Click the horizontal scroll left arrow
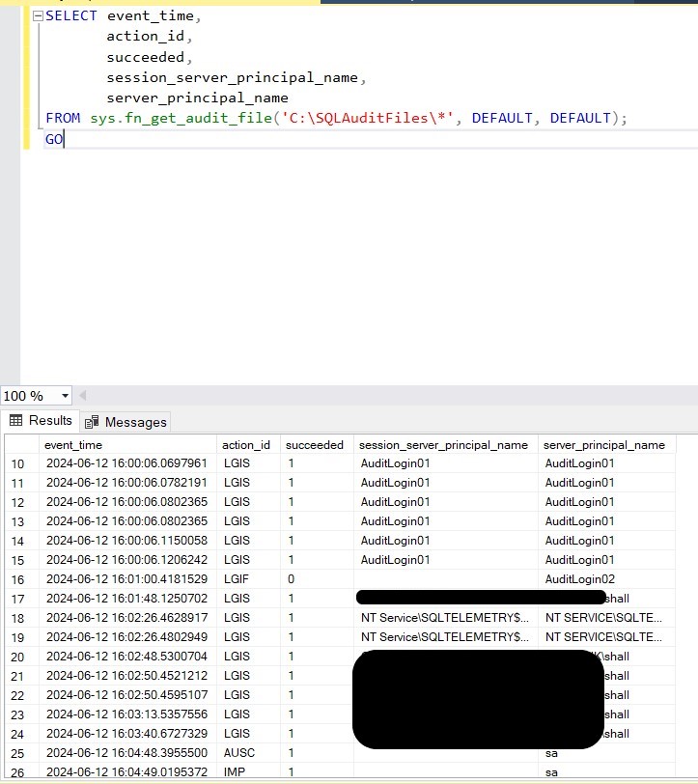This screenshot has height=784, width=698. point(83,396)
